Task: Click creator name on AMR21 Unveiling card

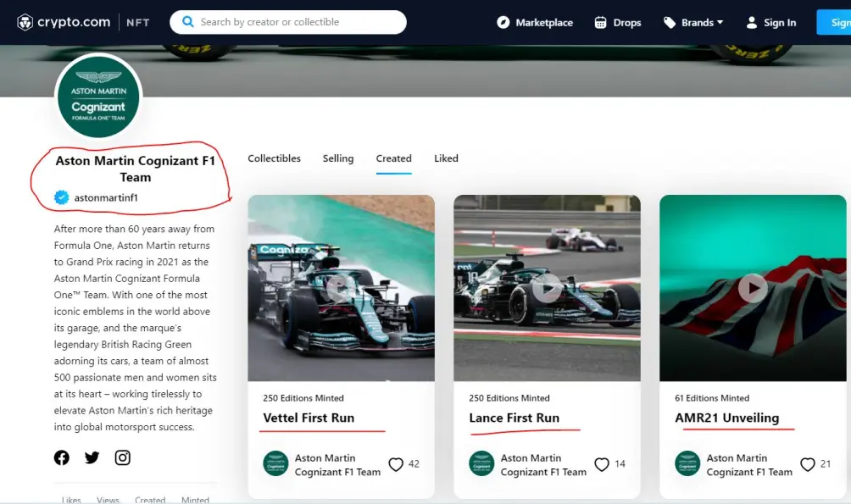Action: [749, 465]
